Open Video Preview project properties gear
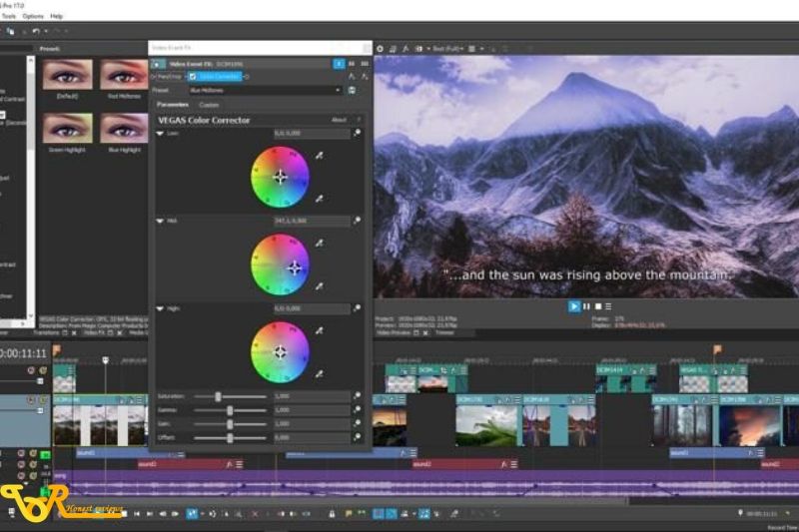The image size is (799, 532). tap(381, 49)
